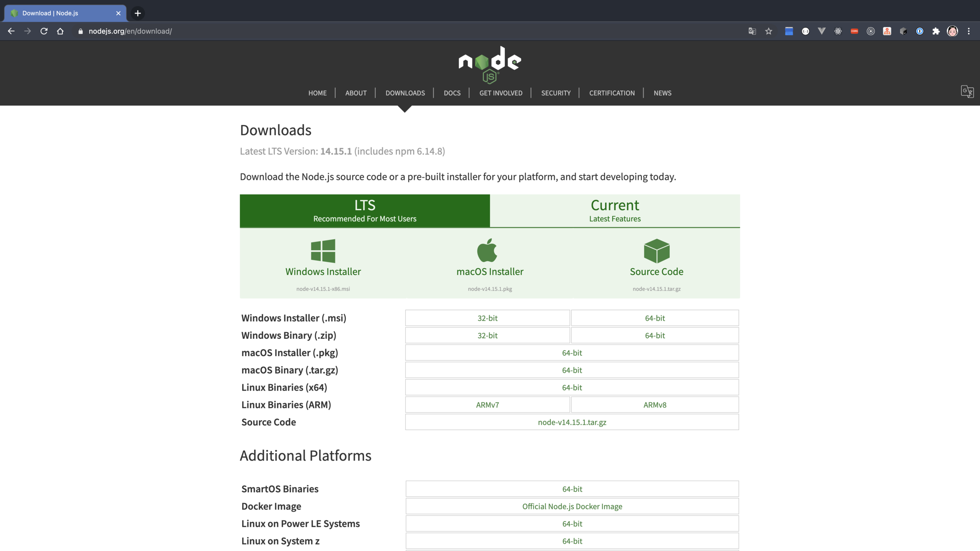Open Official Node.js Docker Image link

[x=572, y=506]
